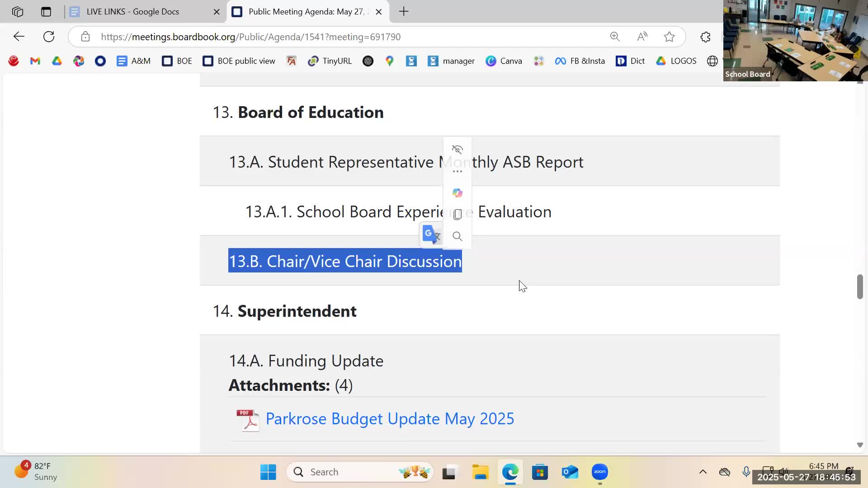Click the Superintendent section heading

pos(297,311)
